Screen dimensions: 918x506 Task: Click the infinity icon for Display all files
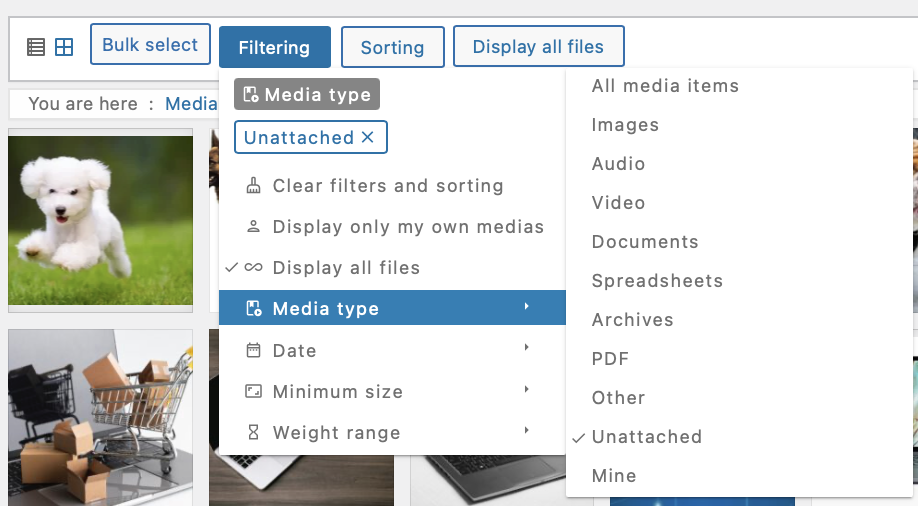[x=254, y=267]
